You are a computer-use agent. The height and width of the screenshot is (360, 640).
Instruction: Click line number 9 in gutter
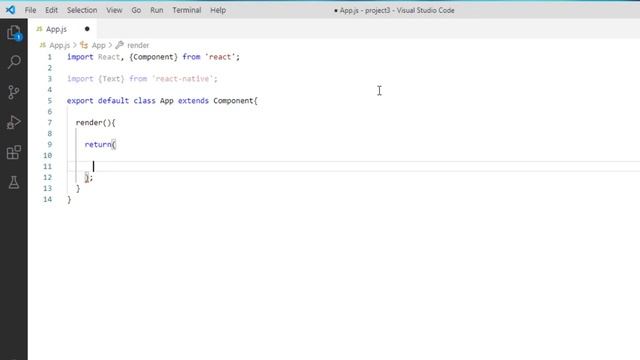pos(50,144)
